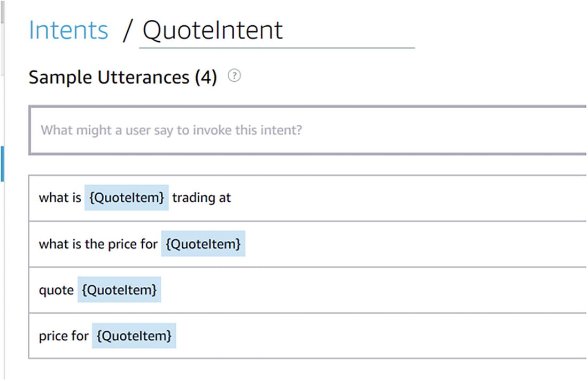Select the QuoteItem slot before "trading at"
Screen dimensions: 588x381
[127, 197]
